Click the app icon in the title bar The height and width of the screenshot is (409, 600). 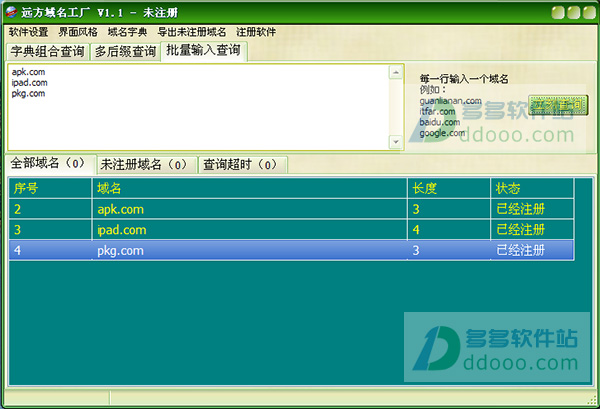(x=11, y=12)
